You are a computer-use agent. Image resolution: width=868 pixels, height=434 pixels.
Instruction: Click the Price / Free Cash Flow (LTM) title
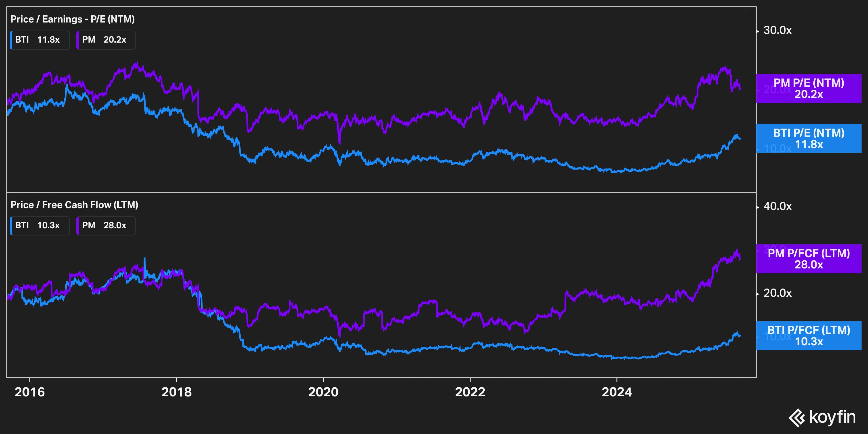[74, 205]
